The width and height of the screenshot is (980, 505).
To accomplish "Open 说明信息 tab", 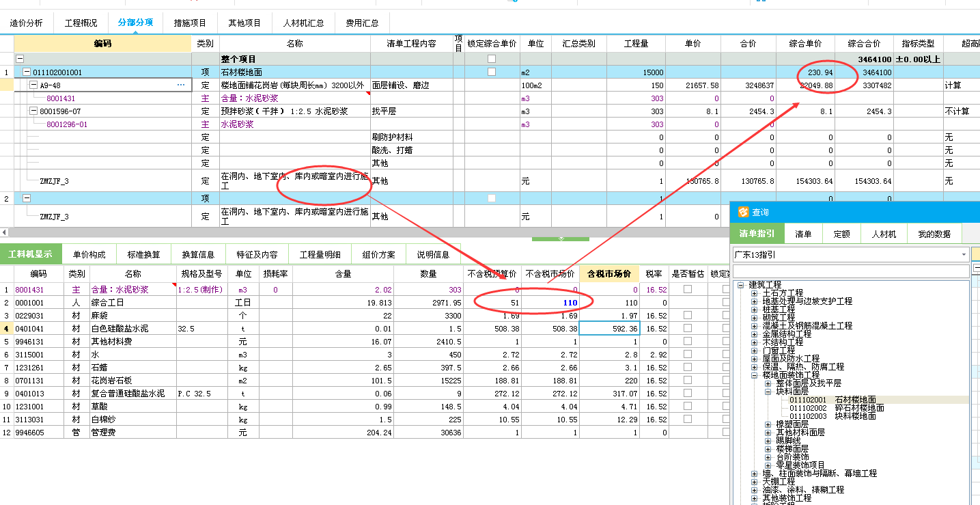I will point(433,254).
